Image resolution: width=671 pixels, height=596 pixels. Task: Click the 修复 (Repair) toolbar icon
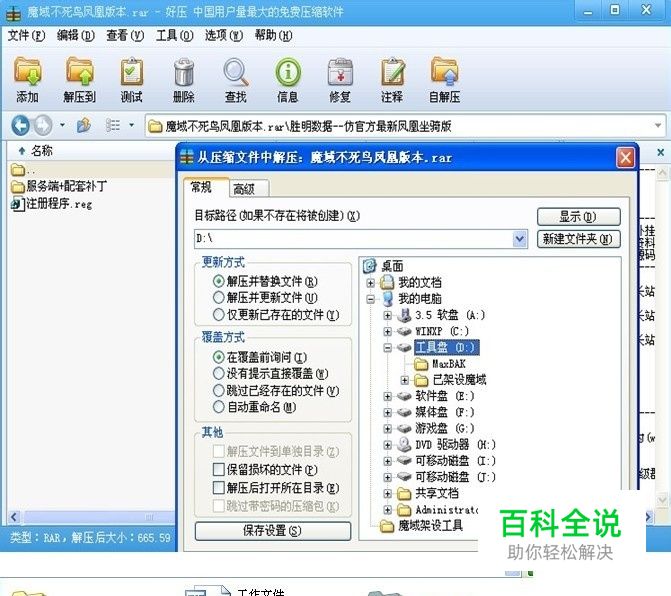(x=340, y=80)
